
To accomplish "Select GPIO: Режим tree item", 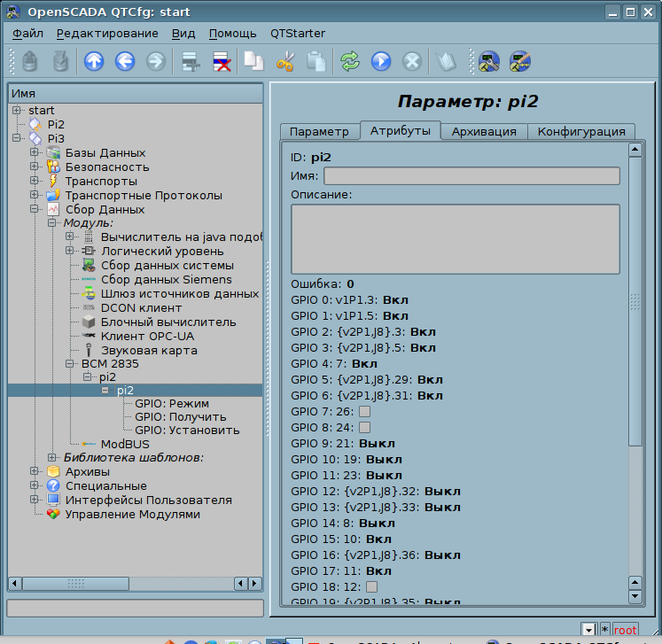I will tap(172, 402).
